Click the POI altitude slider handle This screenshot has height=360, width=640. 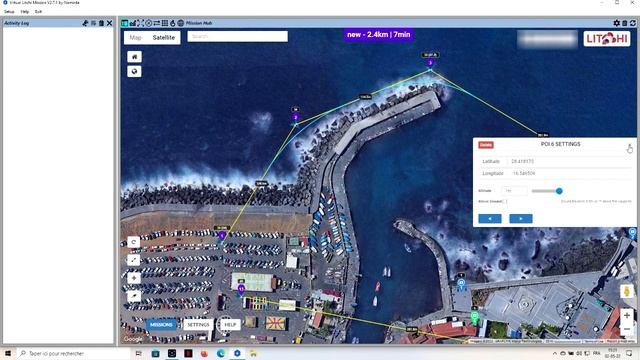click(x=559, y=191)
